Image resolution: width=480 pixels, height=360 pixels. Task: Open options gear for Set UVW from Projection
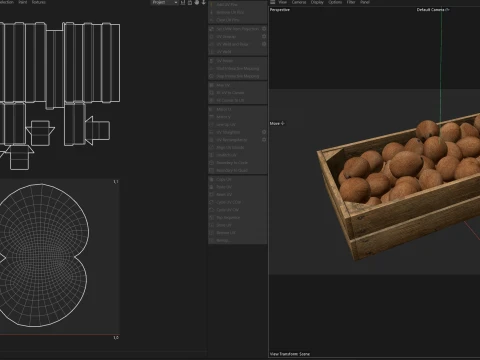[x=264, y=29]
